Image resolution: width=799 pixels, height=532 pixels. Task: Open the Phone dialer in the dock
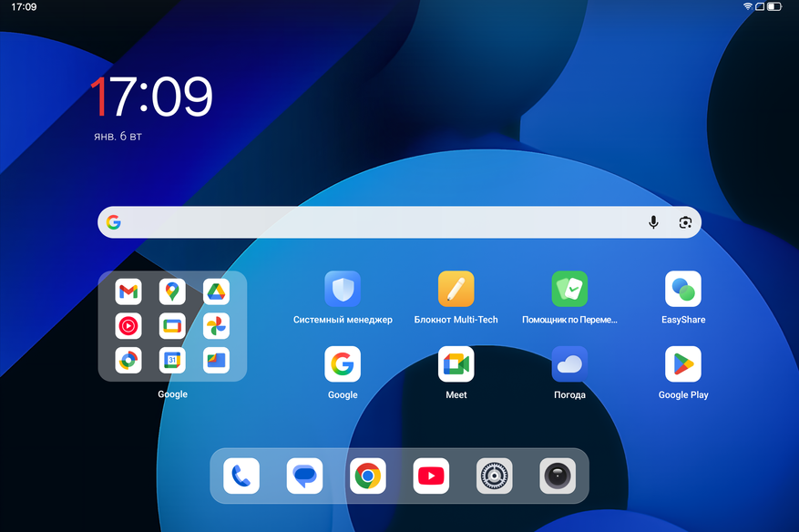241,476
